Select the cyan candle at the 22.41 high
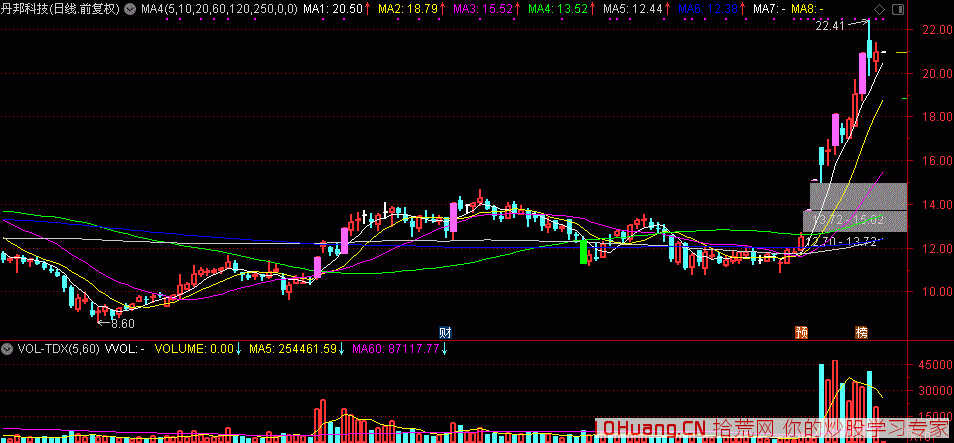This screenshot has width=954, height=443. coord(869,49)
